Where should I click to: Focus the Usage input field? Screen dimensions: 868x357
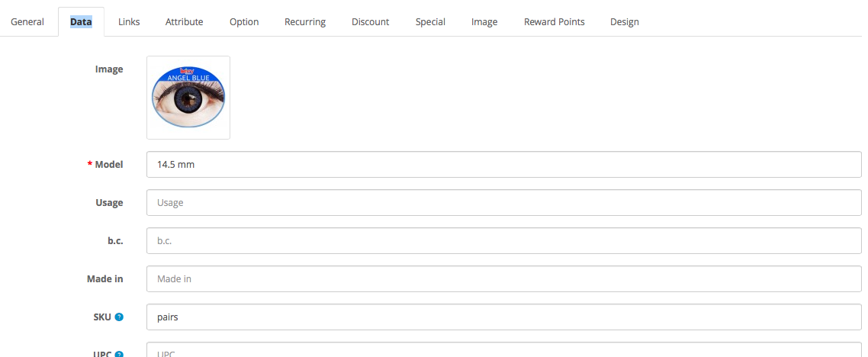point(503,203)
